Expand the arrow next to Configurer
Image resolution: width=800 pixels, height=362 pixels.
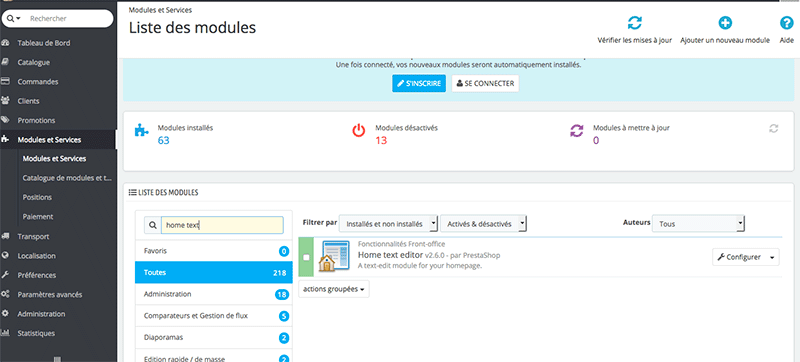tap(772, 257)
